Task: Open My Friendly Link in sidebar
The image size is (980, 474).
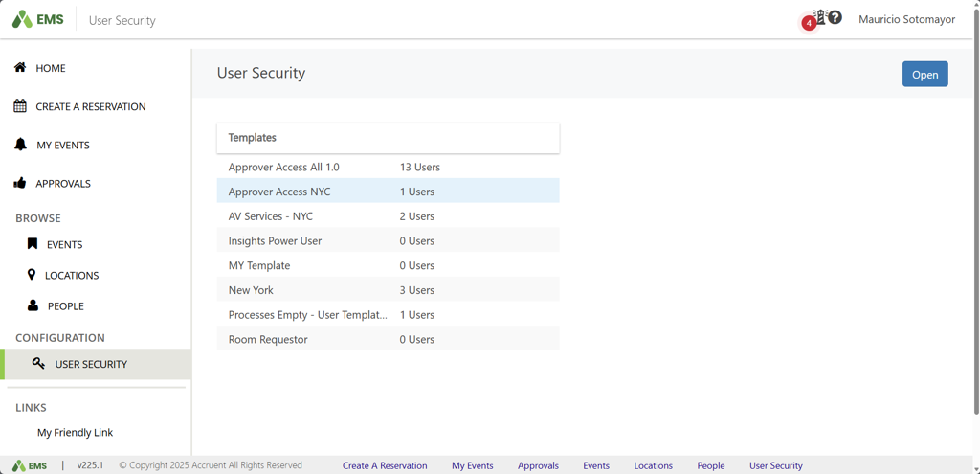Action: 75,432
